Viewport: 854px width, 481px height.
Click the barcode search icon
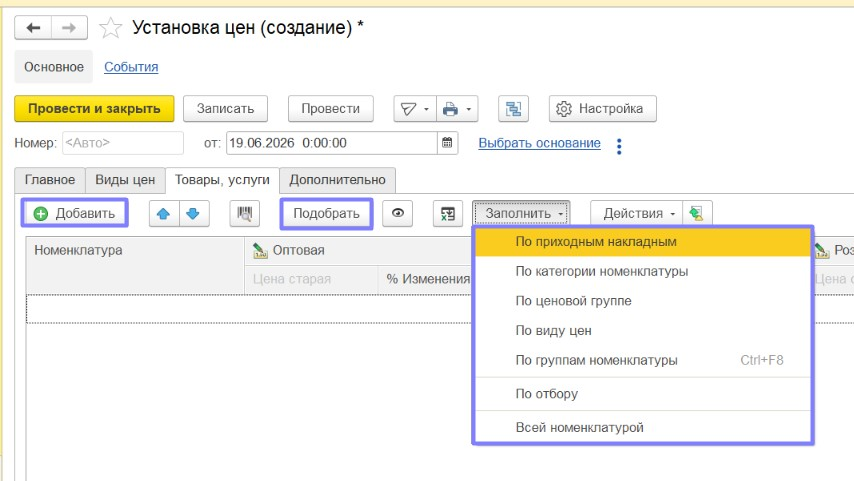(x=245, y=214)
